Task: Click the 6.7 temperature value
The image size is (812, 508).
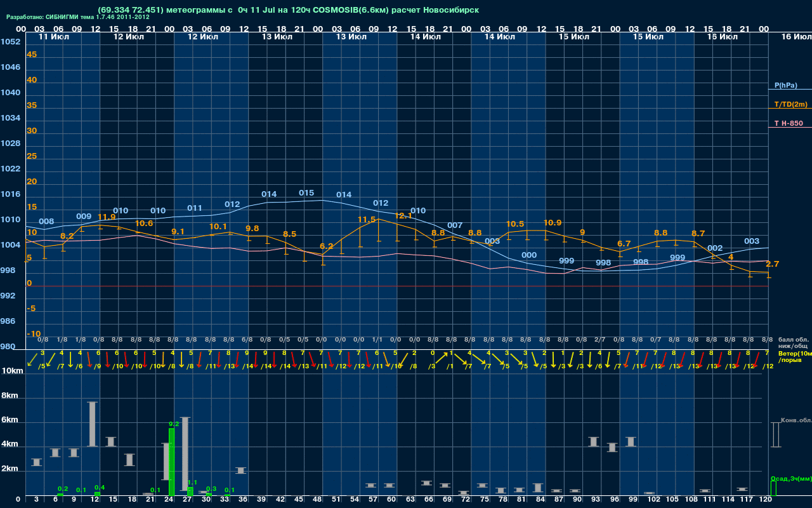Action: [x=624, y=244]
